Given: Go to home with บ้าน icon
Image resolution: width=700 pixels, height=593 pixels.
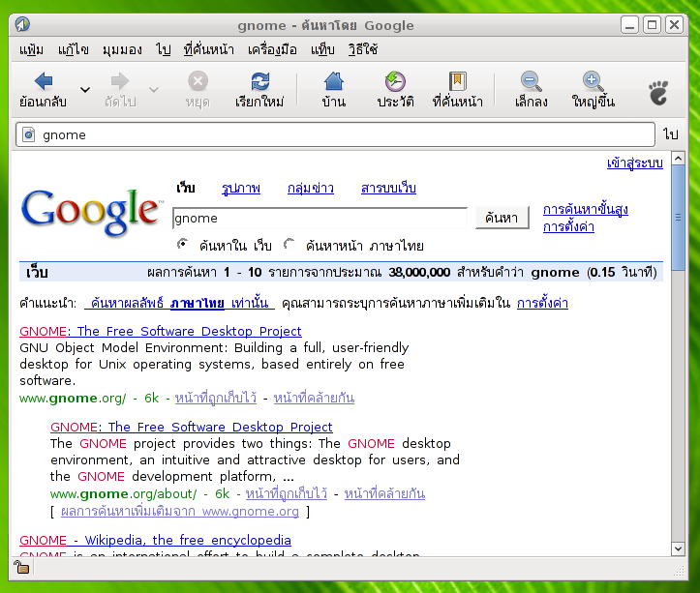Looking at the screenshot, I should pos(333,81).
